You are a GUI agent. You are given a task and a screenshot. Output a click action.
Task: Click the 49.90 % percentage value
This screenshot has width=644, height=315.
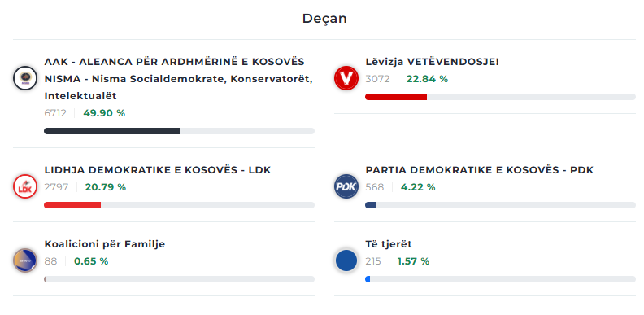pyautogui.click(x=104, y=113)
